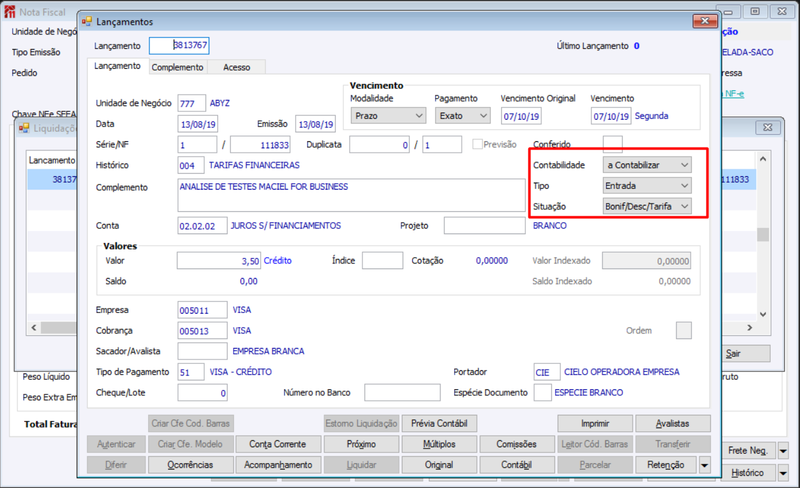Viewport: 800px width, 488px height.
Task: Click the horizontal scrollbar left arrow in Liquidação
Action: [34, 328]
